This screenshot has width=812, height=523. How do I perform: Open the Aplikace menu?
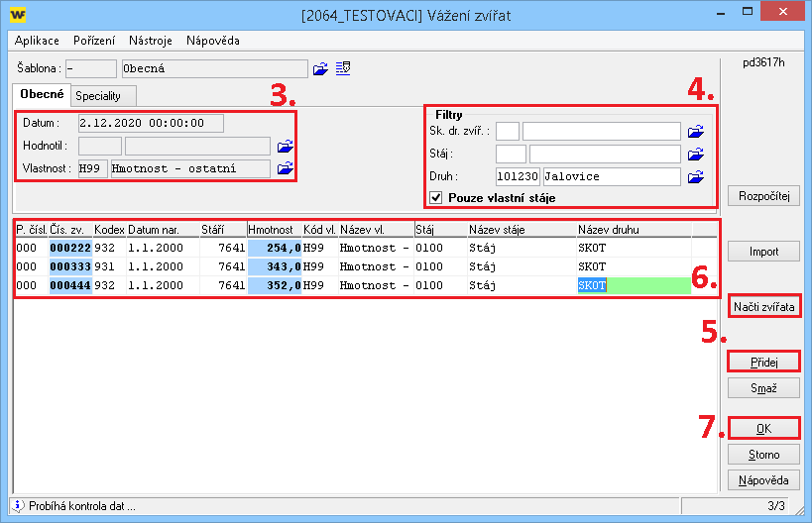[x=37, y=41]
